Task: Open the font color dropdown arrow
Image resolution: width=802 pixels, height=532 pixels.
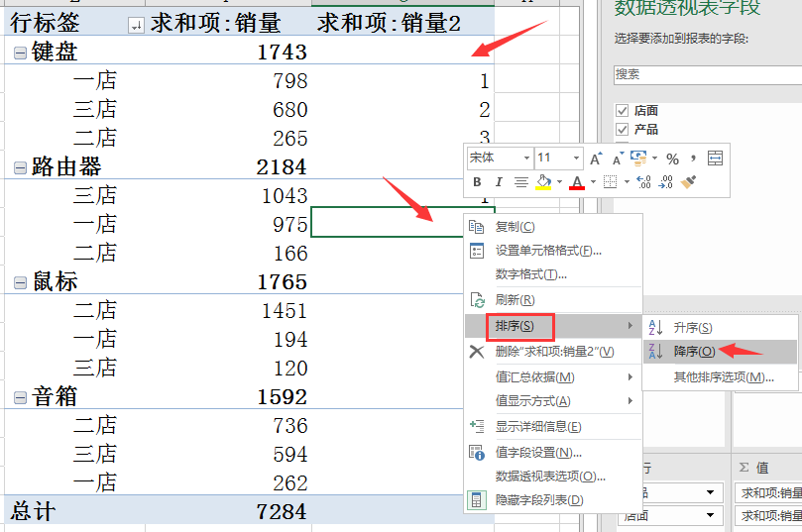Action: [x=593, y=182]
